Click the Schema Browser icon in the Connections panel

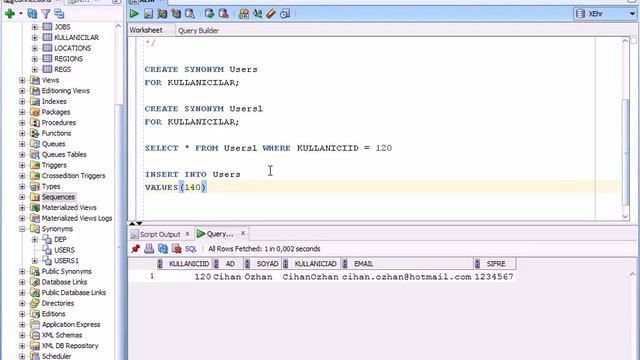[x=59, y=14]
